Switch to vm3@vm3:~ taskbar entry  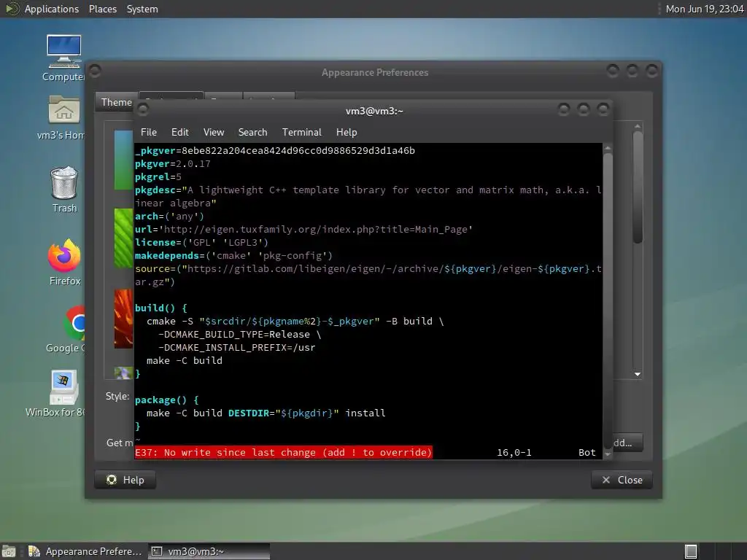(x=209, y=551)
